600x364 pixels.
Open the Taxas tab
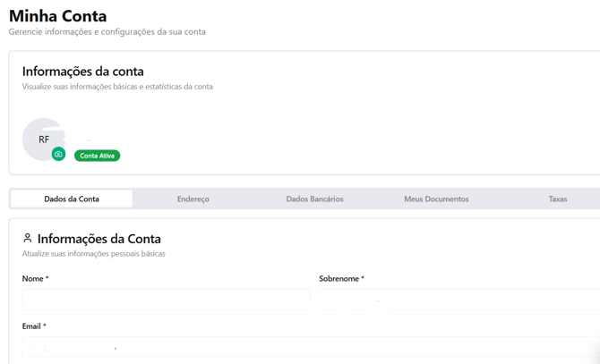click(557, 199)
